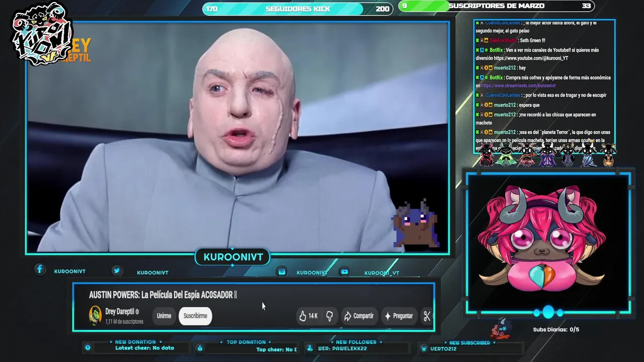Click the 'Latest cheer: No data' text

[144, 348]
